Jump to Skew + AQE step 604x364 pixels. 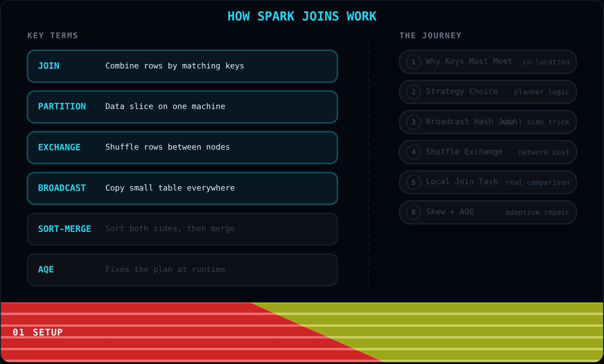tap(488, 212)
